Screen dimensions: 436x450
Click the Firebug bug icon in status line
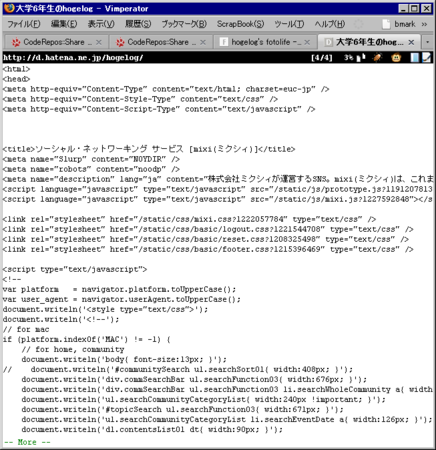tap(378, 58)
